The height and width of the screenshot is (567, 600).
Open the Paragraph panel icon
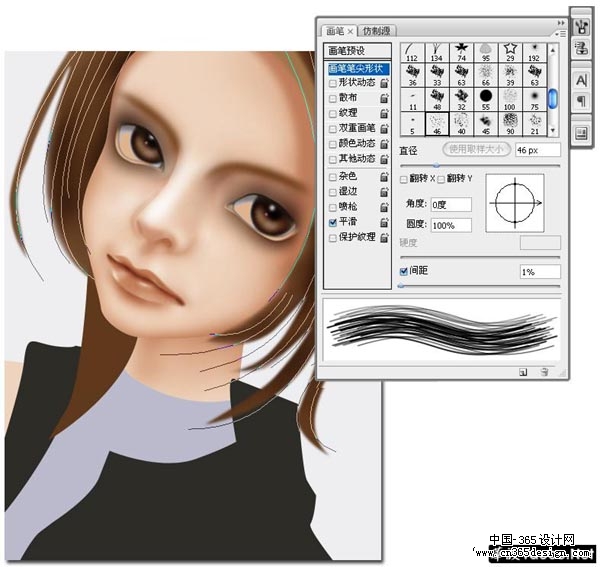(581, 101)
